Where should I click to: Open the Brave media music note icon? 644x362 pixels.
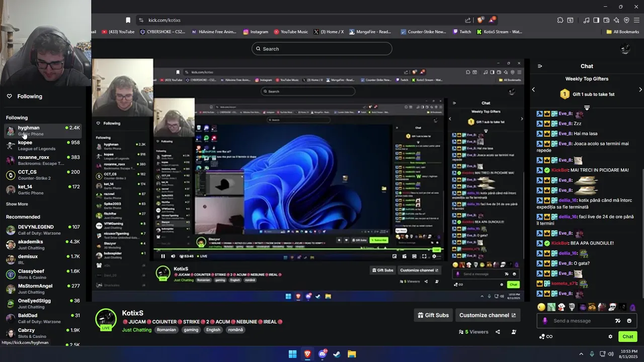coord(586,20)
